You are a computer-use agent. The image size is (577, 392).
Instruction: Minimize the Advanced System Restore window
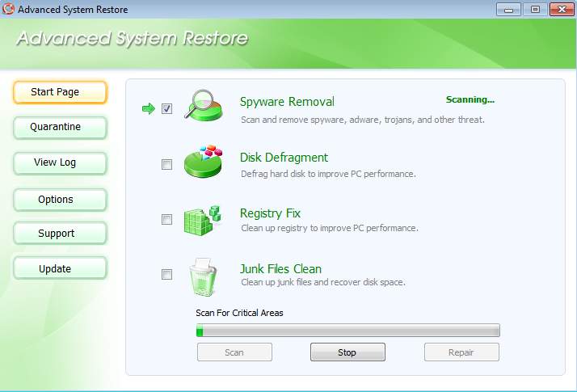point(508,10)
